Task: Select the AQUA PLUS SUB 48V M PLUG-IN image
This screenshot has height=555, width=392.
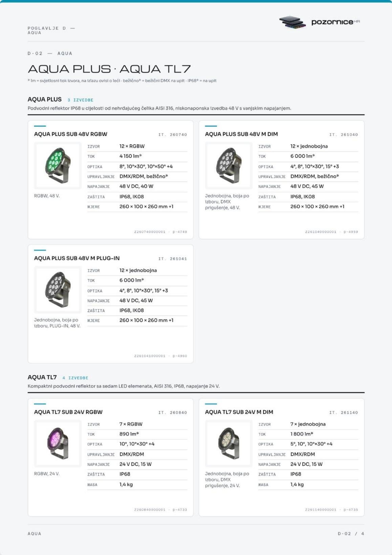Action: pyautogui.click(x=58, y=290)
